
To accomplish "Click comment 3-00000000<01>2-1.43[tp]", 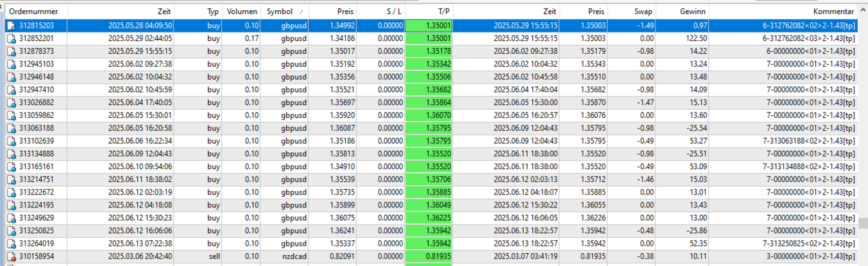I will (811, 256).
